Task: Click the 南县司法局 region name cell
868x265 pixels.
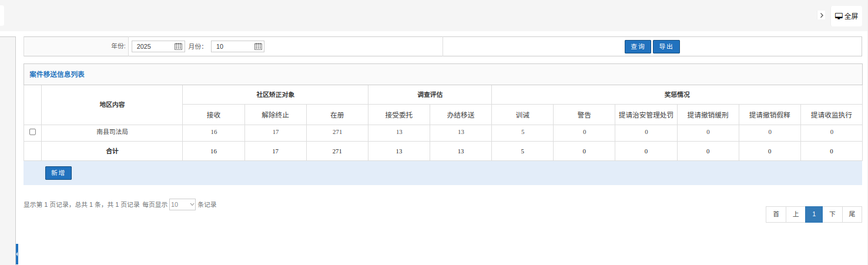Action: pos(112,132)
